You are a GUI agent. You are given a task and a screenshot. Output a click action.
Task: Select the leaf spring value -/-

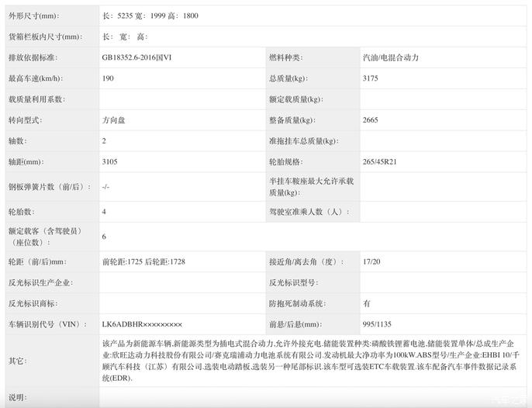pyautogui.click(x=105, y=187)
